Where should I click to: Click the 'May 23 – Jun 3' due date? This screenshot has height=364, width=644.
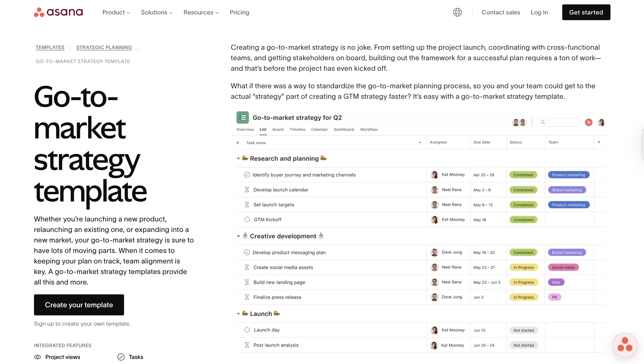click(x=487, y=282)
